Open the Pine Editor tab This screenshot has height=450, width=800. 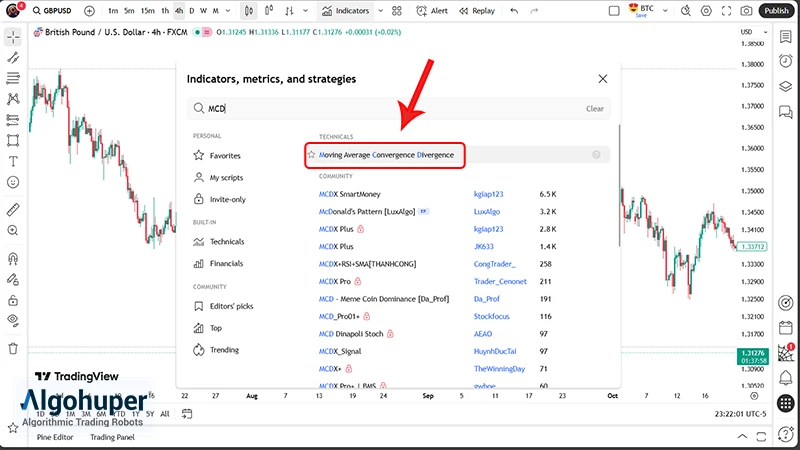click(x=56, y=437)
